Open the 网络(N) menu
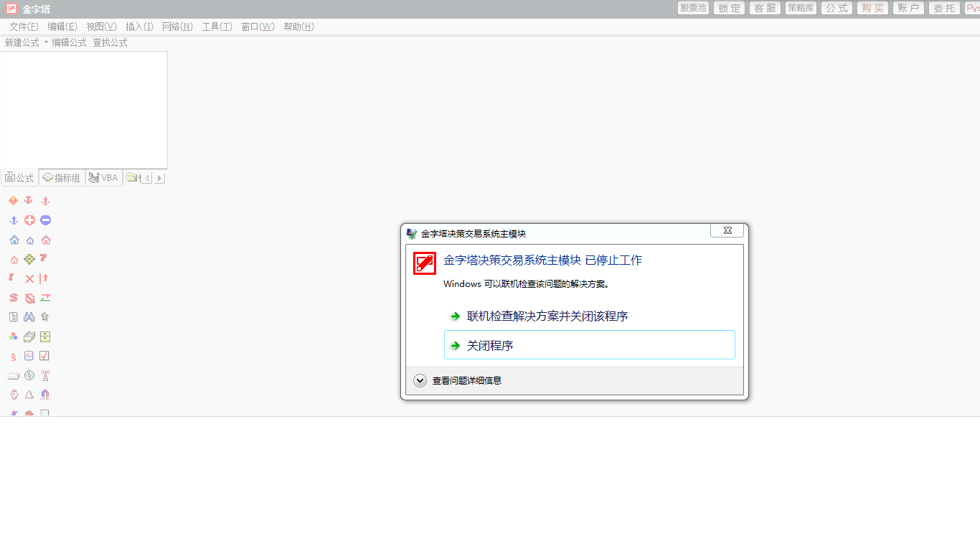Viewport: 980px width, 546px height. tap(177, 27)
